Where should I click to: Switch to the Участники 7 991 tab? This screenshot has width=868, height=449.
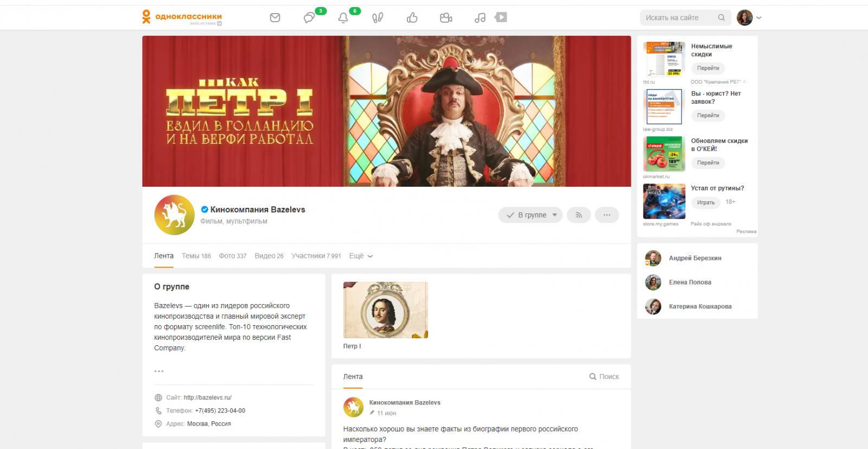[316, 256]
